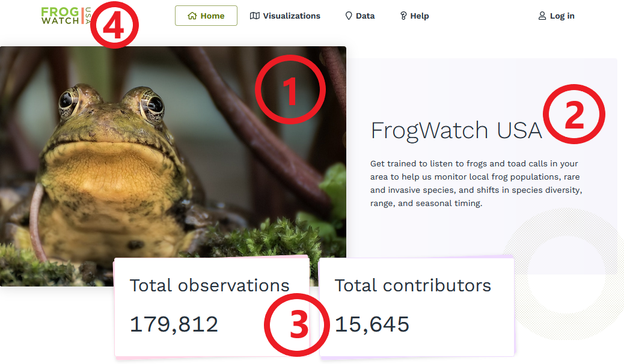Select the Log in link text
The image size is (624, 364).
[x=562, y=16]
